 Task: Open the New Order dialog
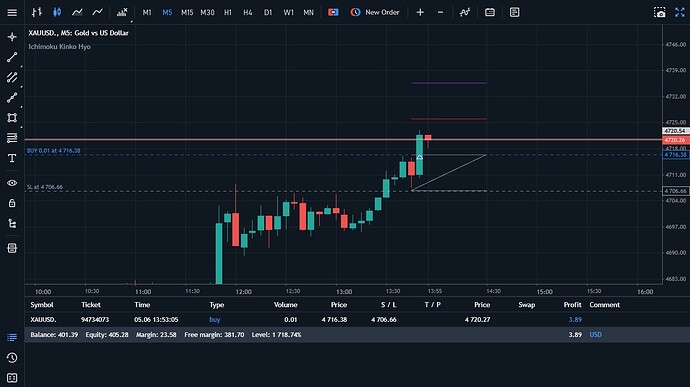pyautogui.click(x=375, y=12)
